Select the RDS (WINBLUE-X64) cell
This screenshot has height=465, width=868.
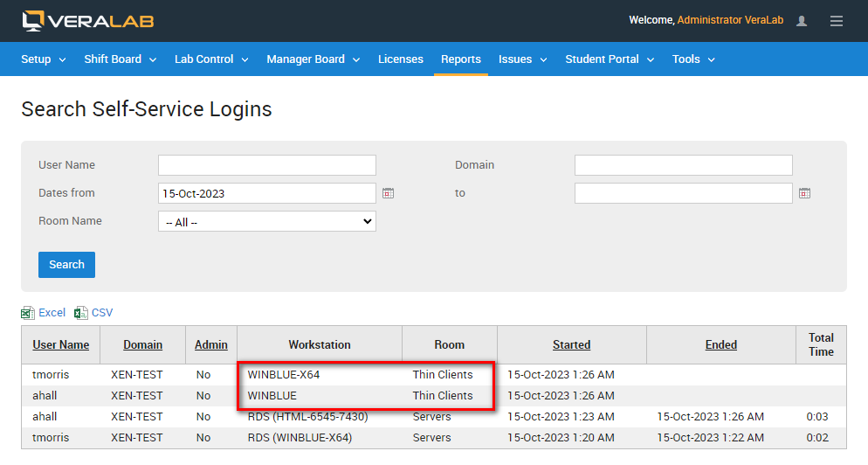pos(300,438)
